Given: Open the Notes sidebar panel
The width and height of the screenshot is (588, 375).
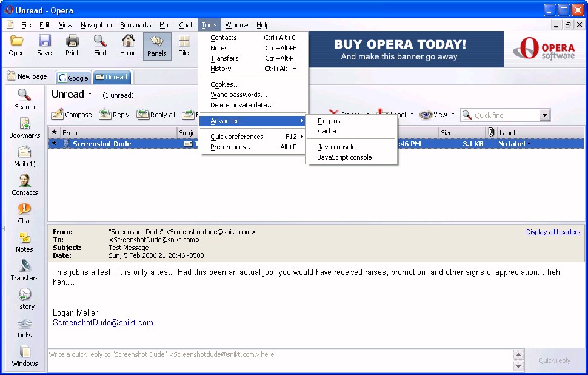Looking at the screenshot, I should point(25,242).
